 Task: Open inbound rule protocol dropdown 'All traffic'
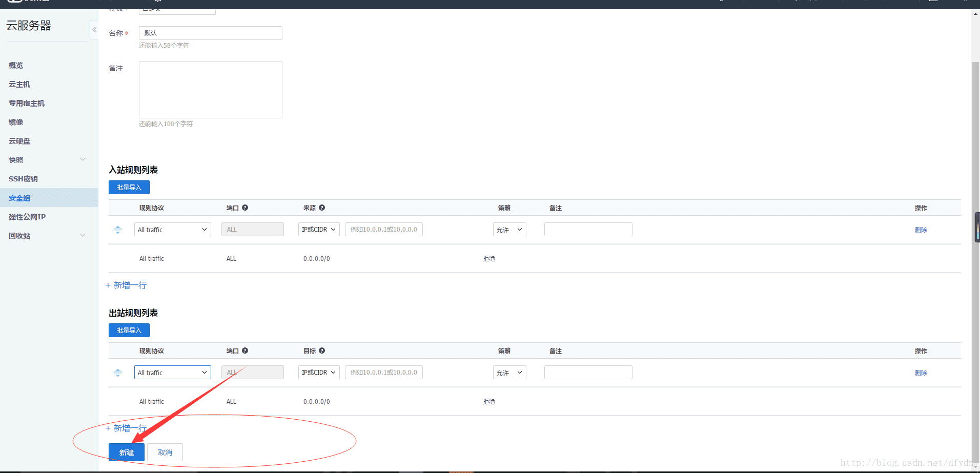[x=172, y=230]
